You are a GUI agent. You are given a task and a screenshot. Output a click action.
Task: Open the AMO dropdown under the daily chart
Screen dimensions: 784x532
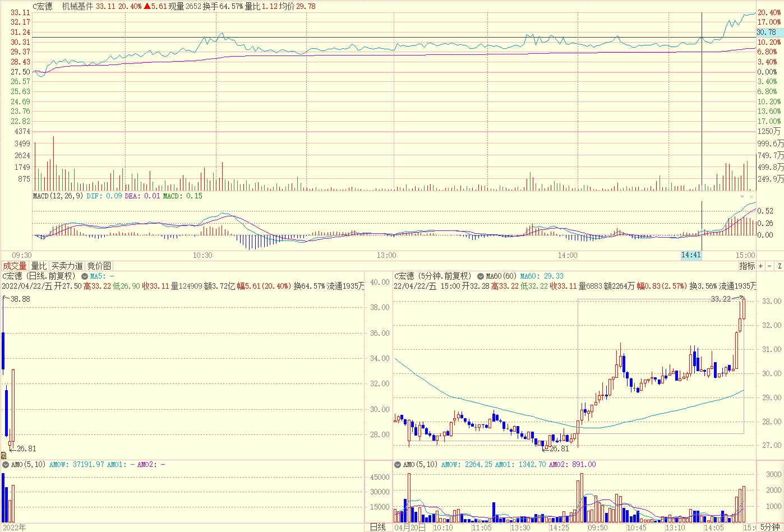(6, 465)
